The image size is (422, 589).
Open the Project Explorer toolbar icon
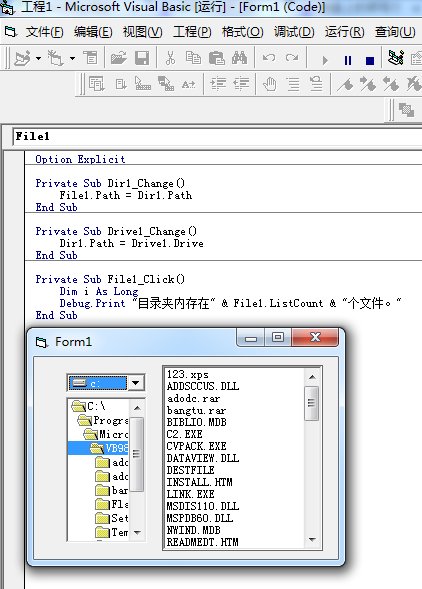[396, 59]
